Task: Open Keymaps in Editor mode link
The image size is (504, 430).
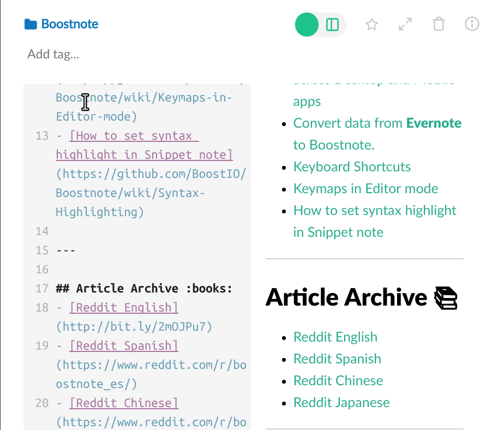Action: click(x=366, y=189)
